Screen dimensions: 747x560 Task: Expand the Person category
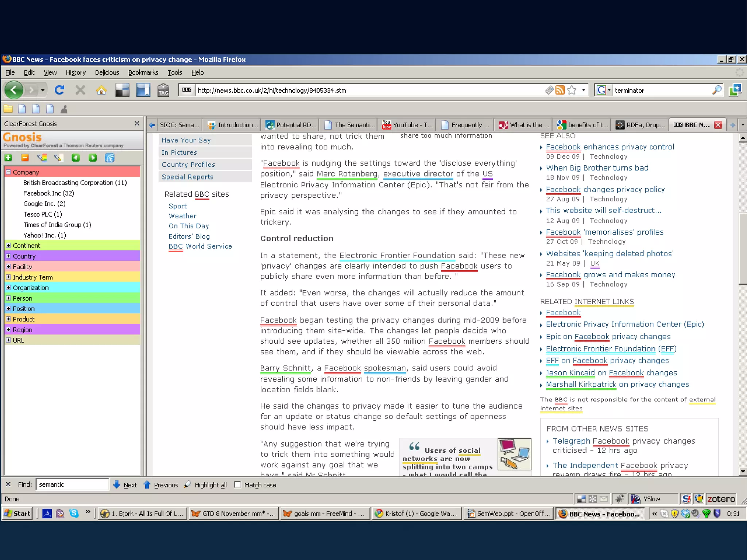click(8, 298)
